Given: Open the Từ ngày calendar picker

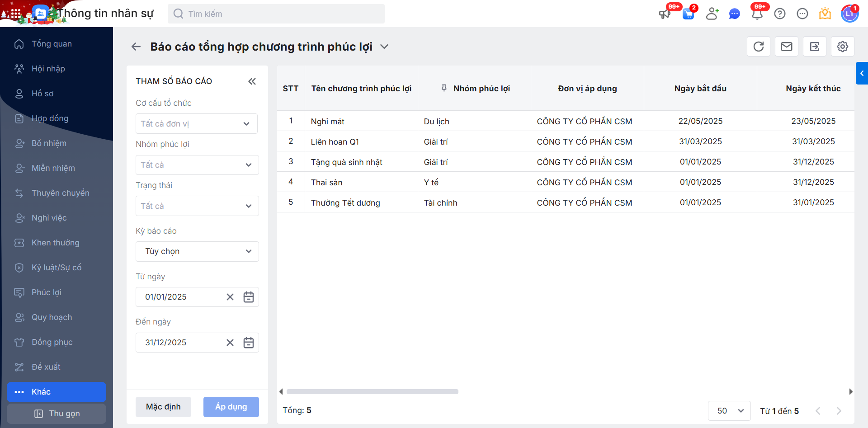Looking at the screenshot, I should tap(249, 297).
